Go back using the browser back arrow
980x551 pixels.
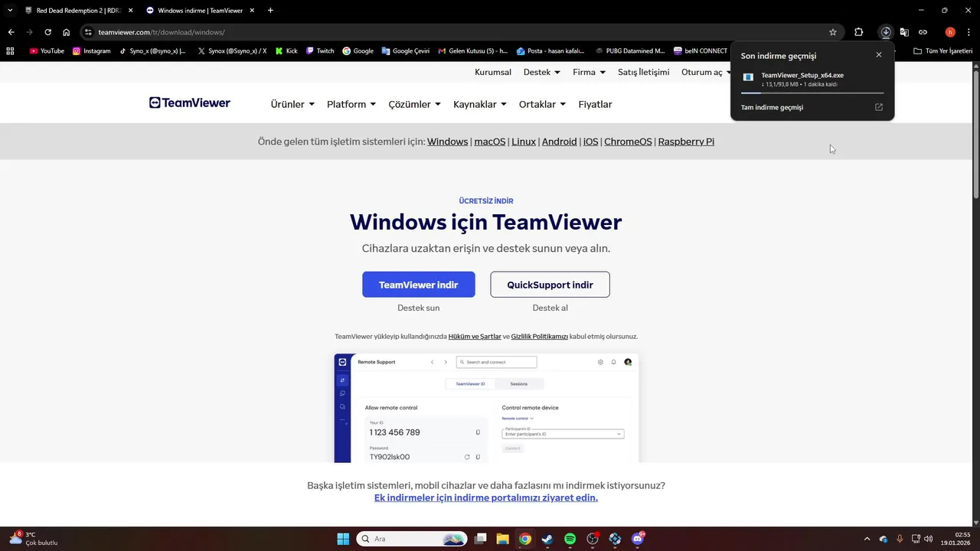(11, 32)
